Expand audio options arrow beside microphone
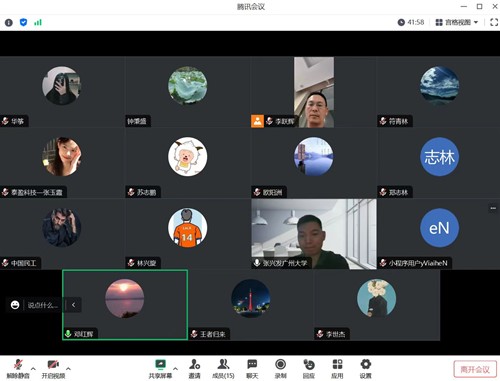 33,369
